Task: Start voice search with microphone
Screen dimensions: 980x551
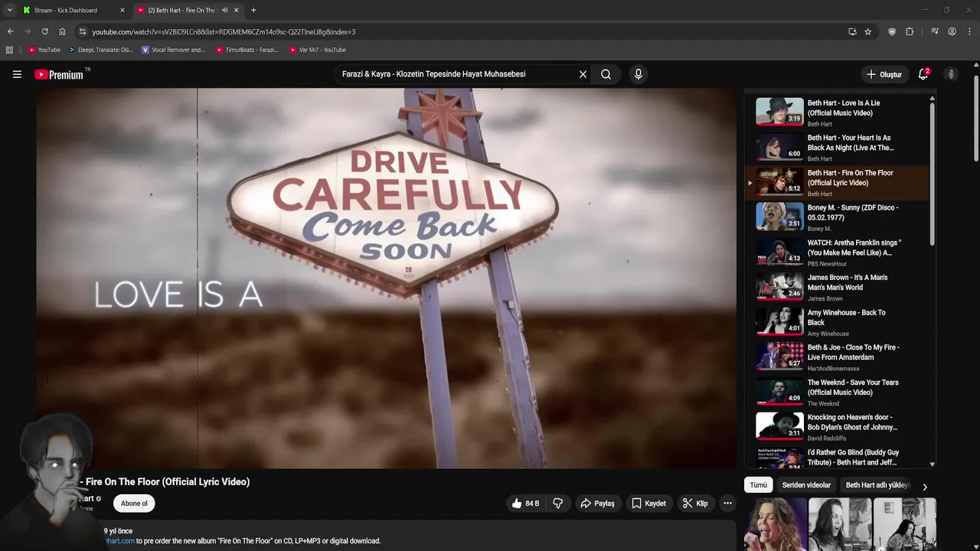Action: 639,74
